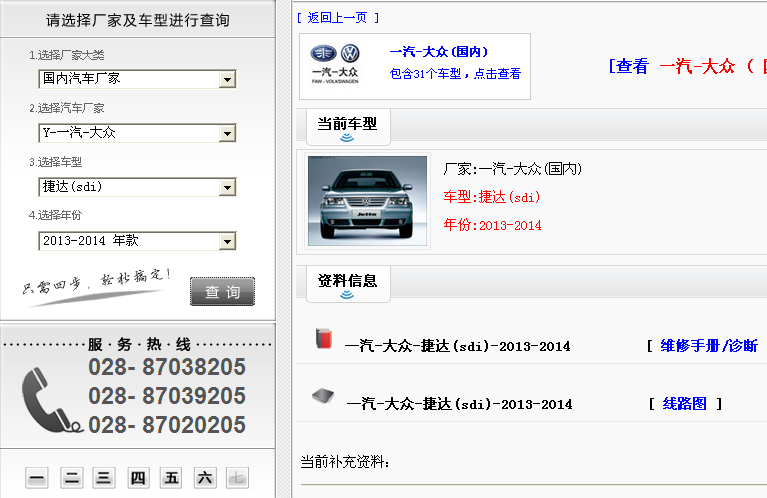Viewport: 767px width, 498px height.
Task: Click the 服务热线 heading
Action: (139, 344)
